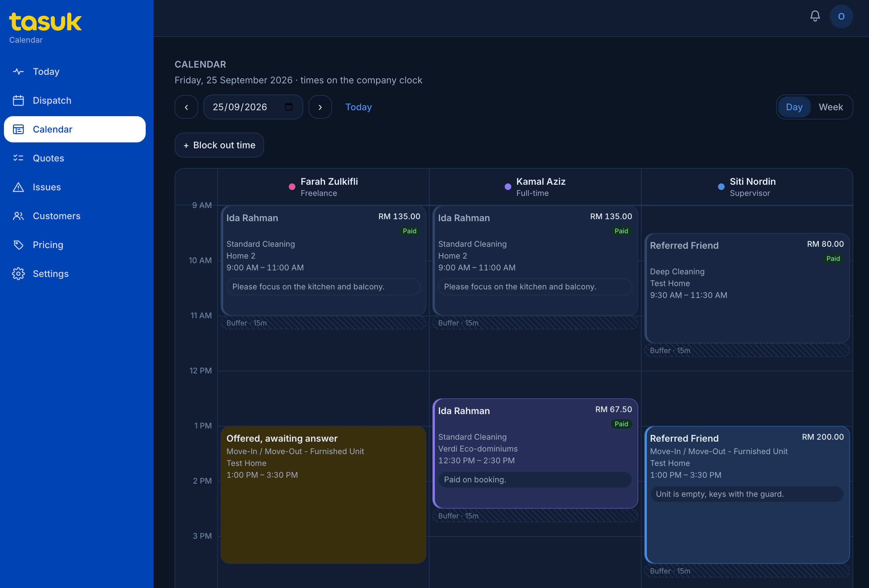Open the Offered, awaiting answer card
Viewport: 869px width, 588px height.
tap(323, 494)
